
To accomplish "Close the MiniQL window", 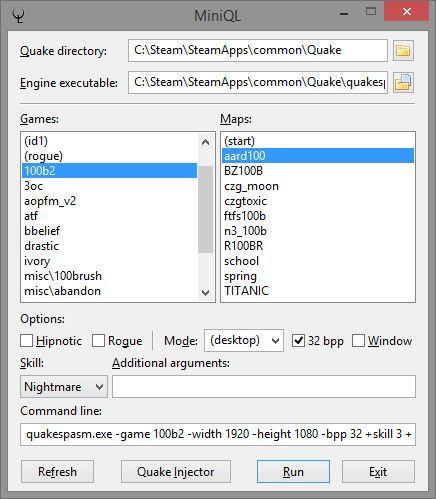I will [406, 12].
